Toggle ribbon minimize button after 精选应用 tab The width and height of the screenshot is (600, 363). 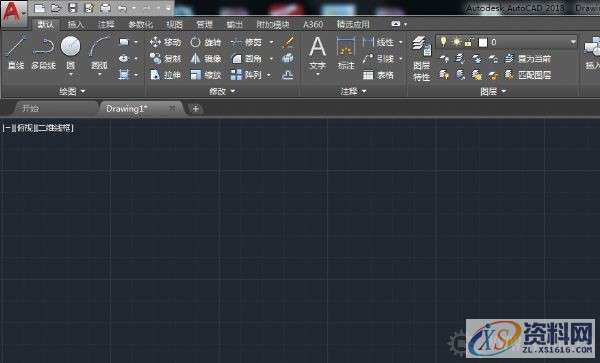(x=396, y=24)
